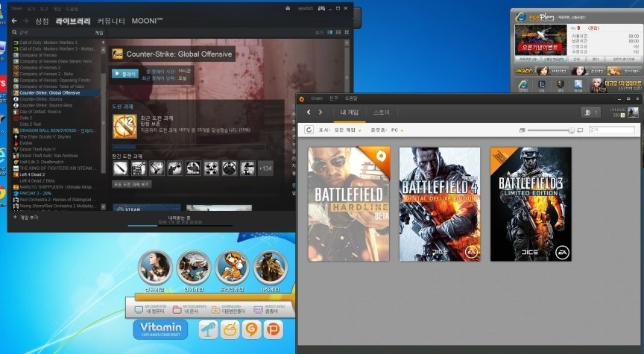Open the Steam menu in title bar
Image resolution: width=644 pixels, height=354 pixels.
pyautogui.click(x=17, y=8)
